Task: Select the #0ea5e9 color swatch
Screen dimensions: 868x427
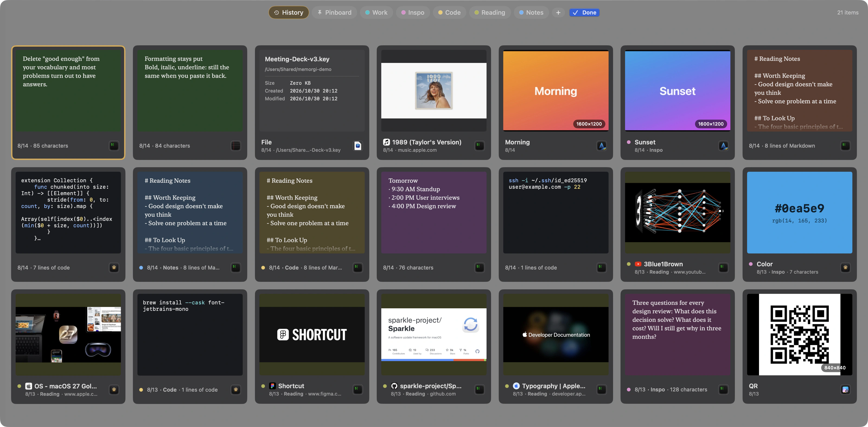Action: click(x=799, y=213)
